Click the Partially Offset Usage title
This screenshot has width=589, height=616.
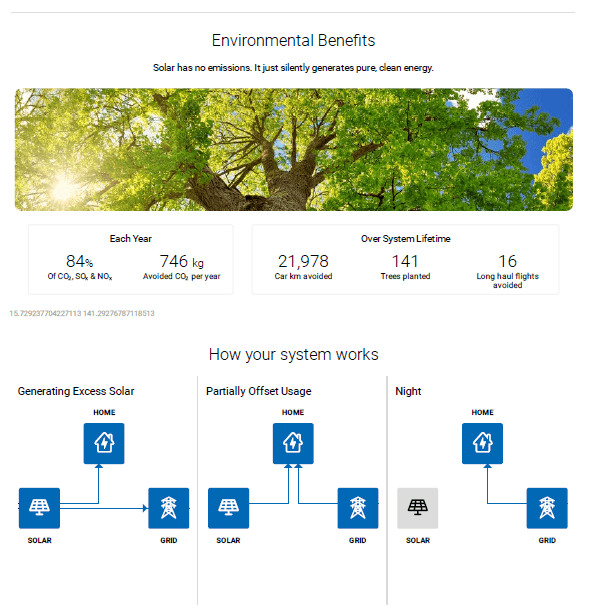[x=259, y=391]
